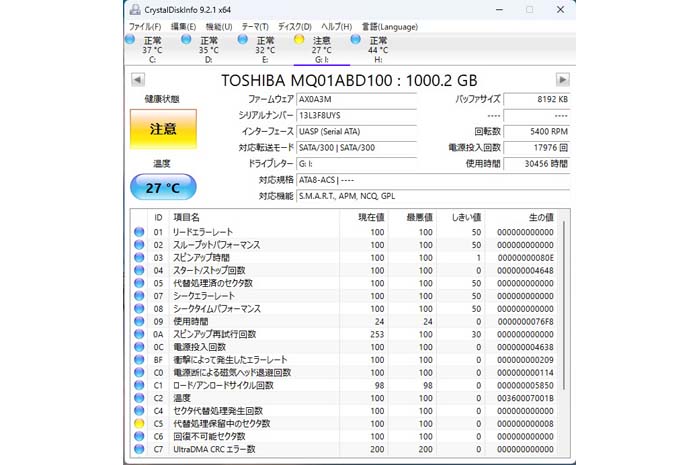This screenshot has width=700, height=465.
Task: Click the rotation rate value 5400 RPM
Action: coord(537,131)
